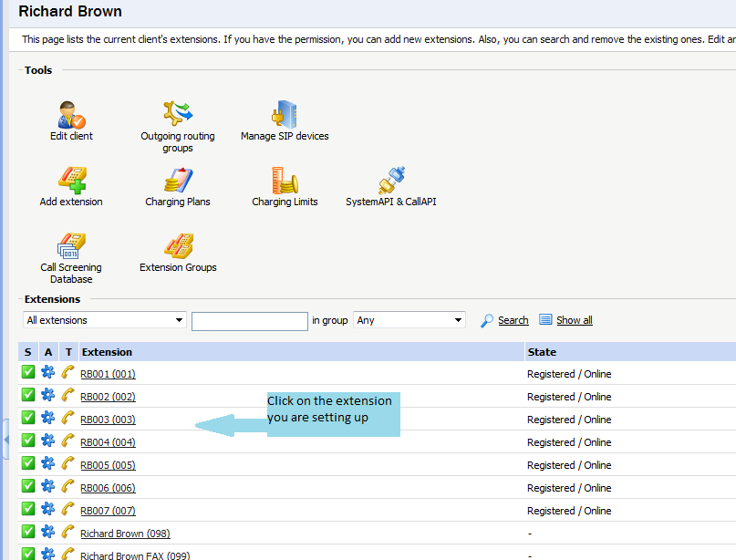
Task: Click the phone icon for RB003 (003)
Action: point(68,418)
